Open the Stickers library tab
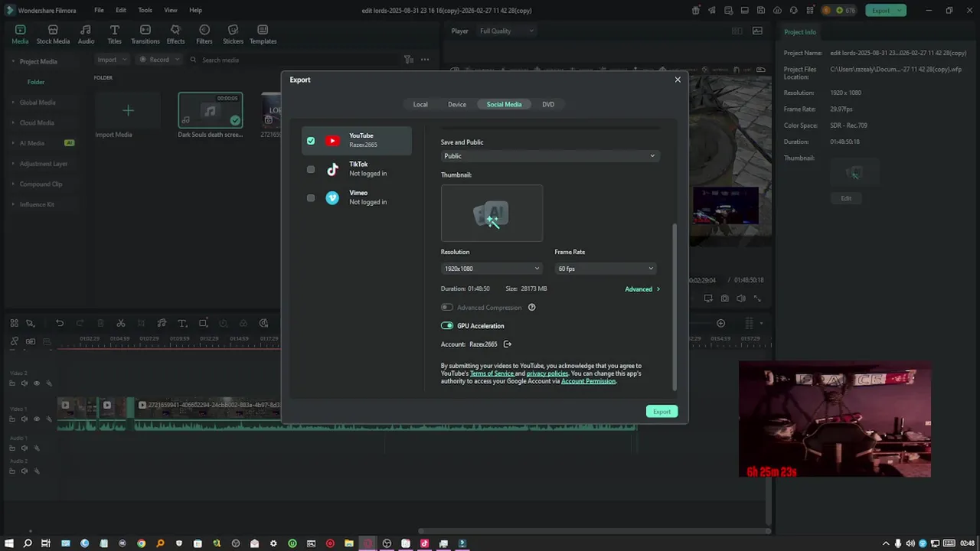Screen dimensions: 980x551 (233, 34)
